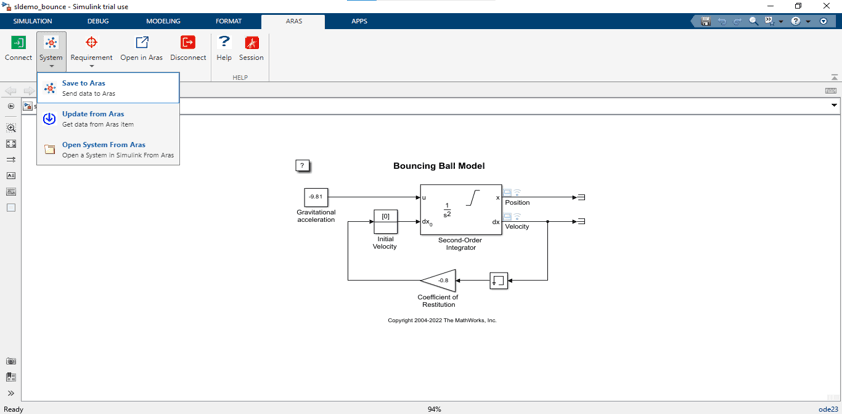Click the Redo arrow in quick access
Screen dimensions: 842x414
pos(737,21)
